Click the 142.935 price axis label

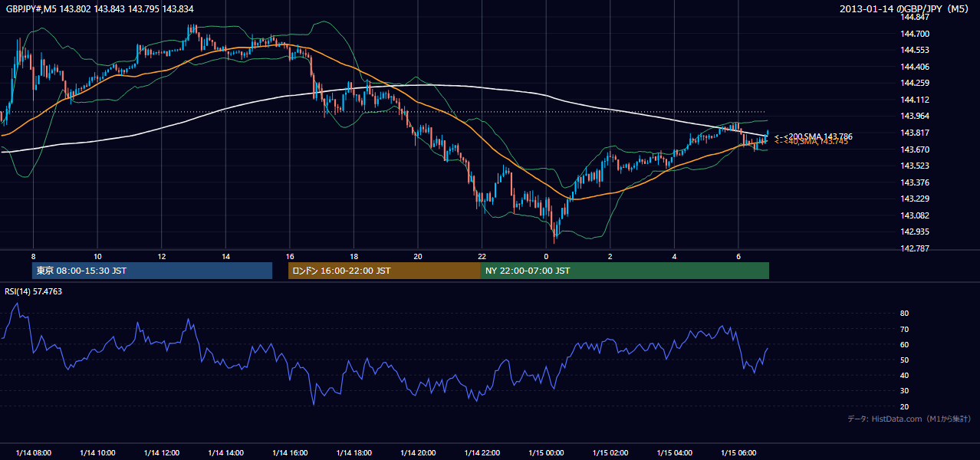pyautogui.click(x=916, y=232)
